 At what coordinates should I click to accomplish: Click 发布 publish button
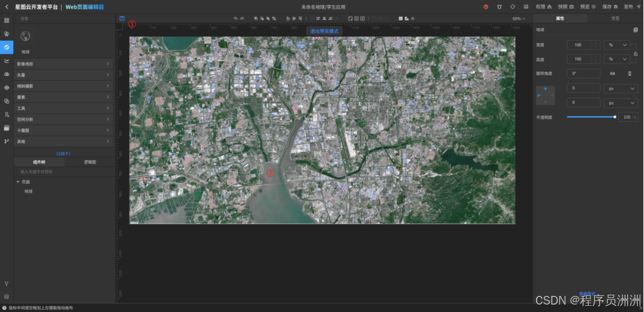pyautogui.click(x=632, y=7)
